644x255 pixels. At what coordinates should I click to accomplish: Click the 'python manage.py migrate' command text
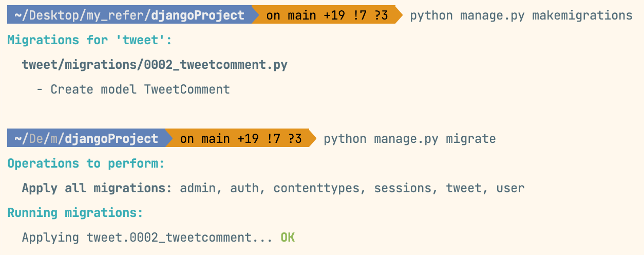point(409,139)
